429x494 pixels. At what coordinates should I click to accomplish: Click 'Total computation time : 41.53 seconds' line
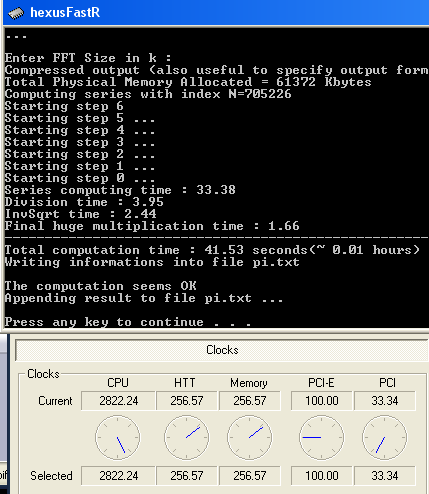212,250
